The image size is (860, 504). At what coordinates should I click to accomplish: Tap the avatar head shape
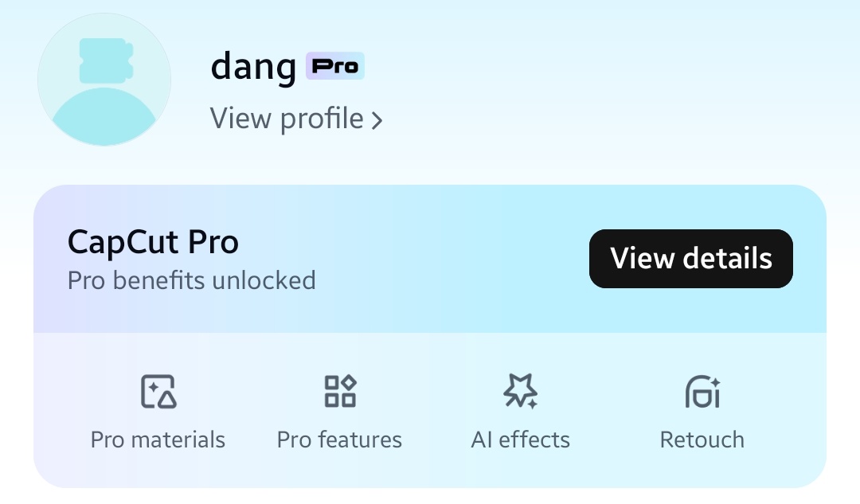click(x=107, y=61)
